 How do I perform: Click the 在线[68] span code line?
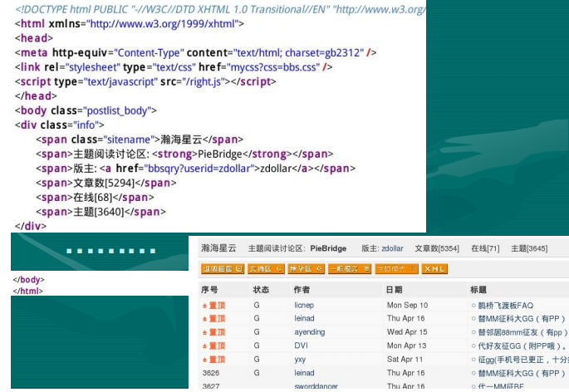(95, 198)
